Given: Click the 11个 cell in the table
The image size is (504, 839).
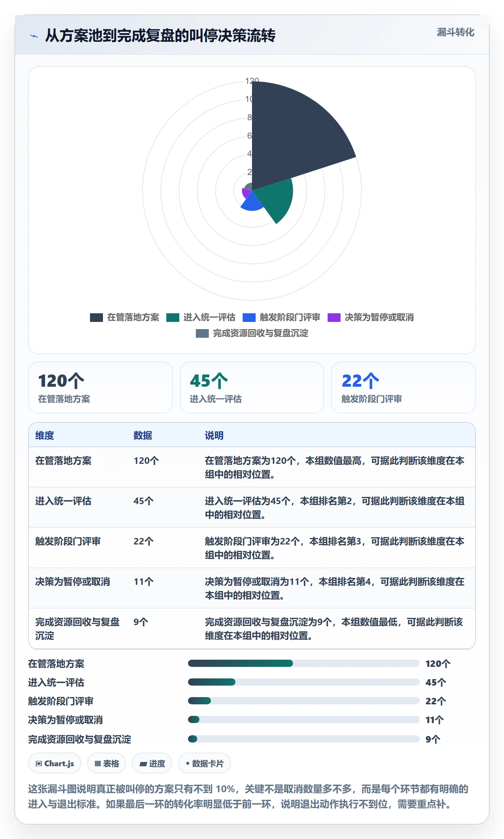Looking at the screenshot, I should tap(144, 582).
